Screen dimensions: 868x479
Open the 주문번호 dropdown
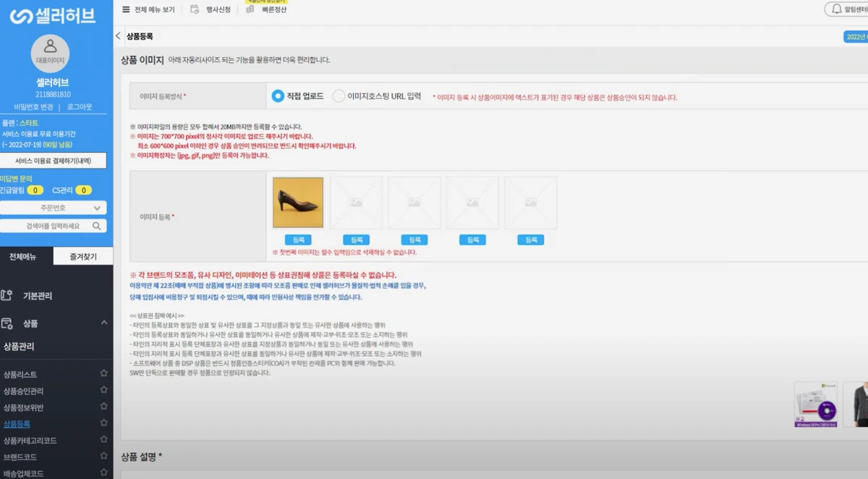(x=54, y=208)
